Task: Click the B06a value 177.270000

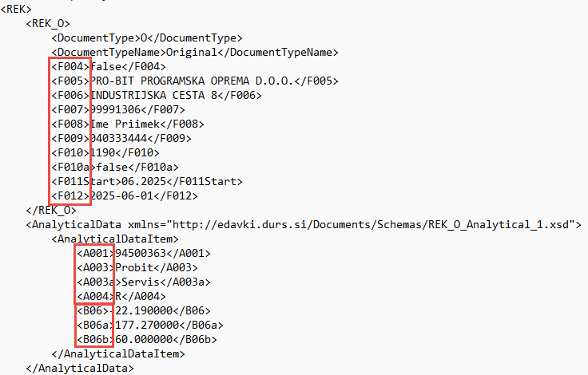Action: click(147, 325)
